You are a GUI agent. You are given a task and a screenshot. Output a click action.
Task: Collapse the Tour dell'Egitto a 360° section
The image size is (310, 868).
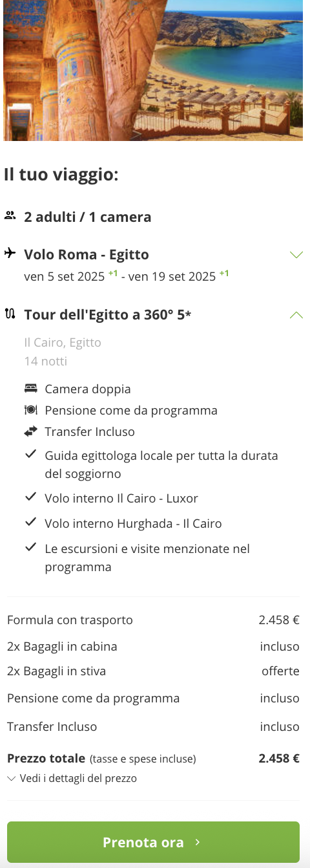click(296, 315)
